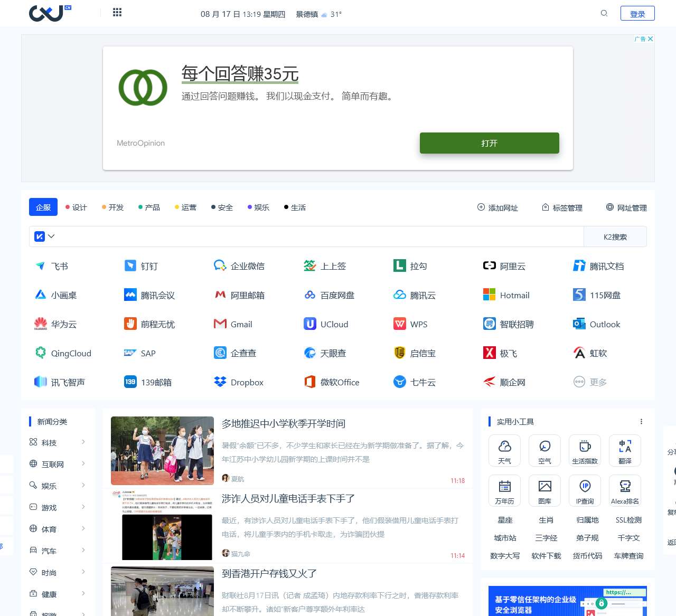Open the 小画桌 icon
Screen dimensions: 676x616
pyautogui.click(x=40, y=295)
